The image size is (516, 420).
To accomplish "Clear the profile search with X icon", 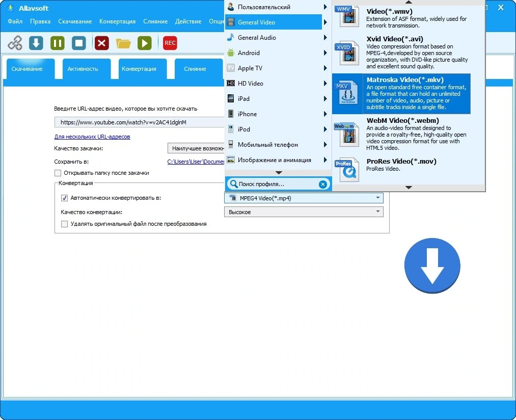I will pos(323,184).
